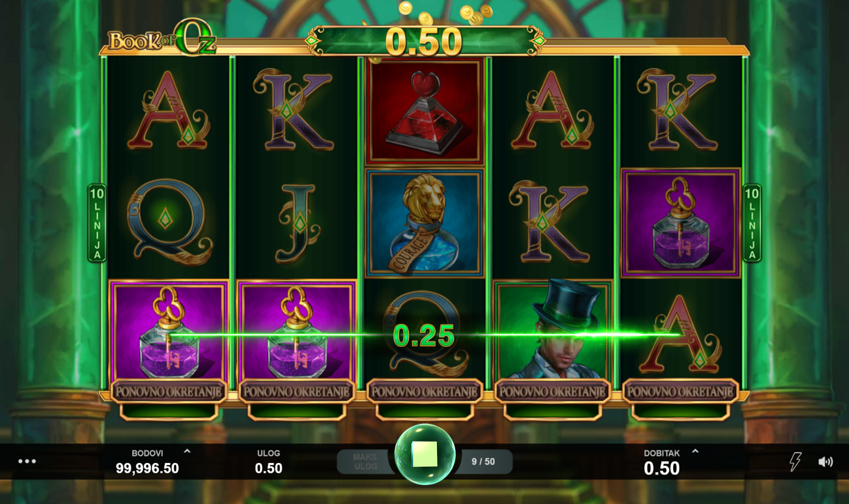Screen dimensions: 849x504
Task: Expand the Bodovi balance chevron
Action: 187,452
